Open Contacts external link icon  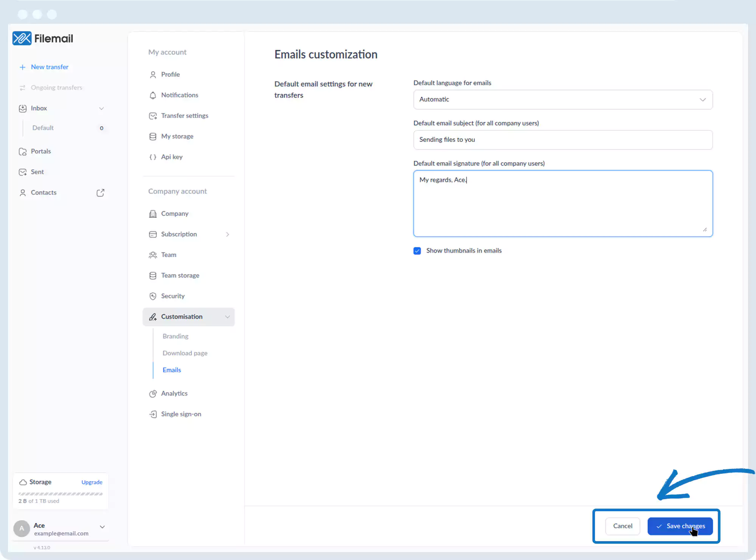pyautogui.click(x=100, y=193)
